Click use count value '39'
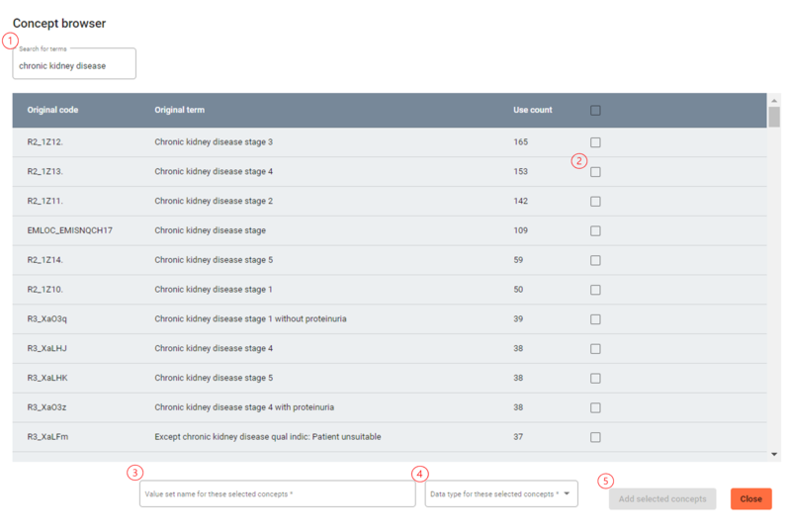 coord(518,319)
